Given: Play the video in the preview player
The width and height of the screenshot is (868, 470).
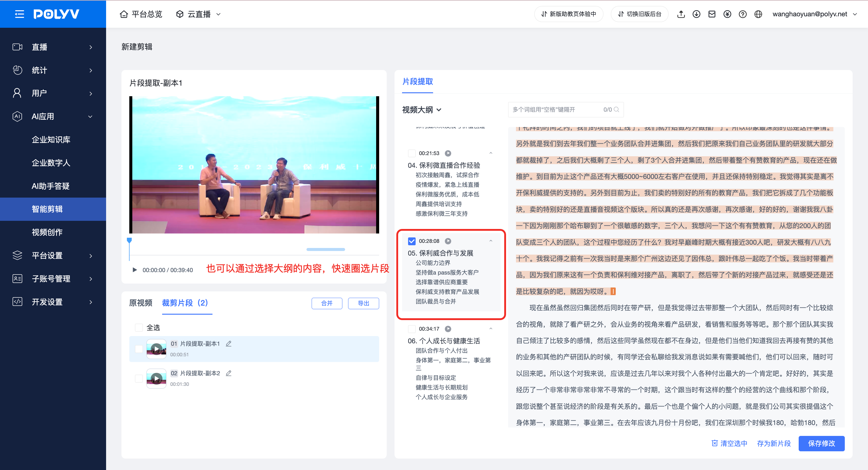Looking at the screenshot, I should 135,270.
